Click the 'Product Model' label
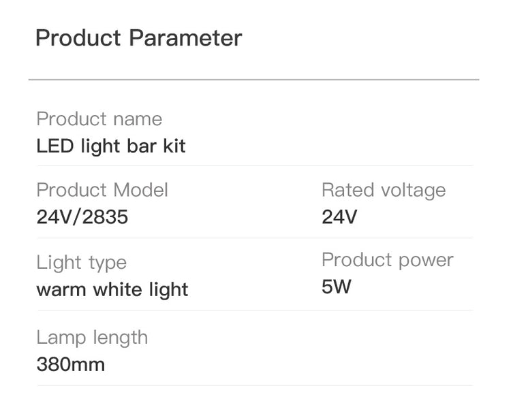The width and height of the screenshot is (511, 420). pos(102,190)
